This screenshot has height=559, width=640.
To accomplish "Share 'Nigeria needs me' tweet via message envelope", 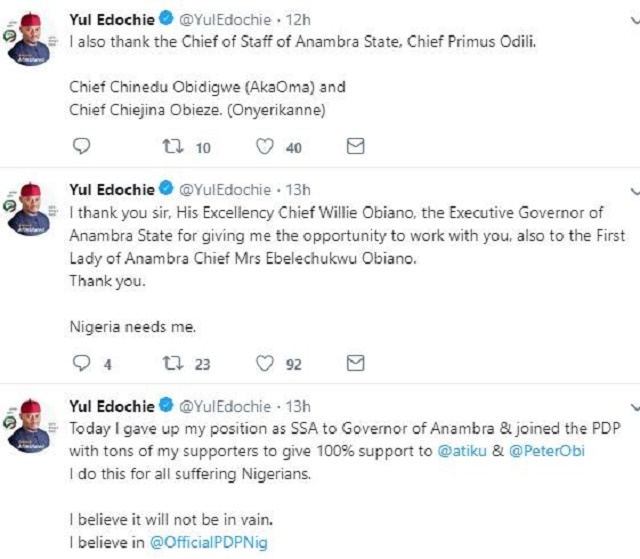I will 354,364.
